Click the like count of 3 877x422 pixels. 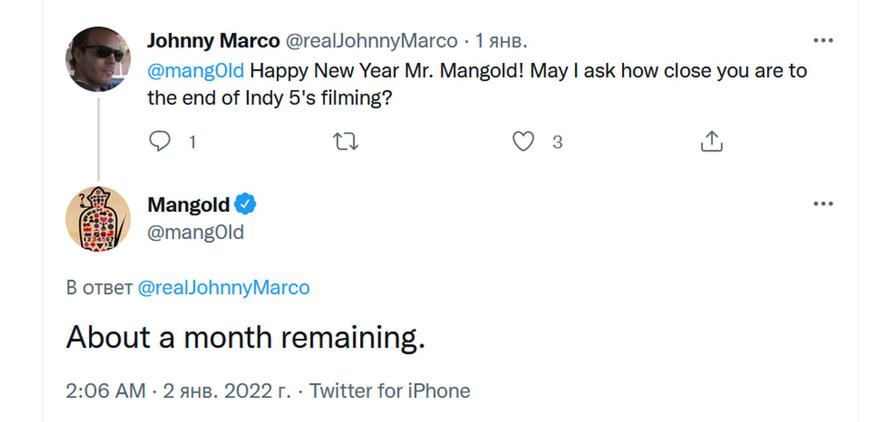click(557, 142)
